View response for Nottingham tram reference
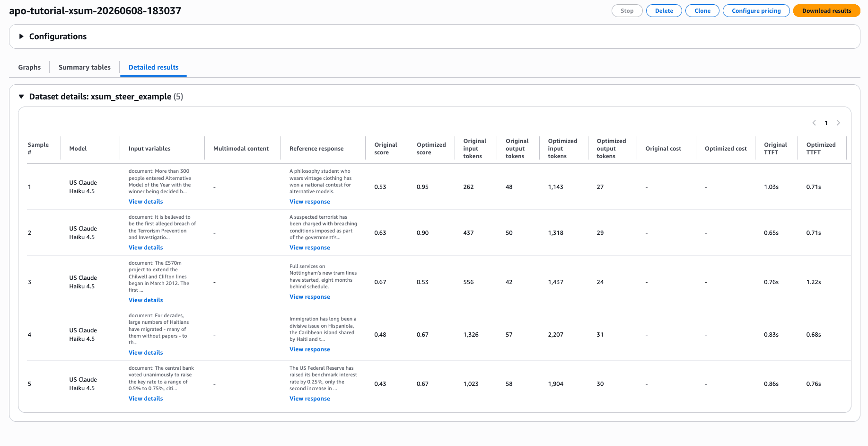The image size is (868, 446). pos(310,297)
